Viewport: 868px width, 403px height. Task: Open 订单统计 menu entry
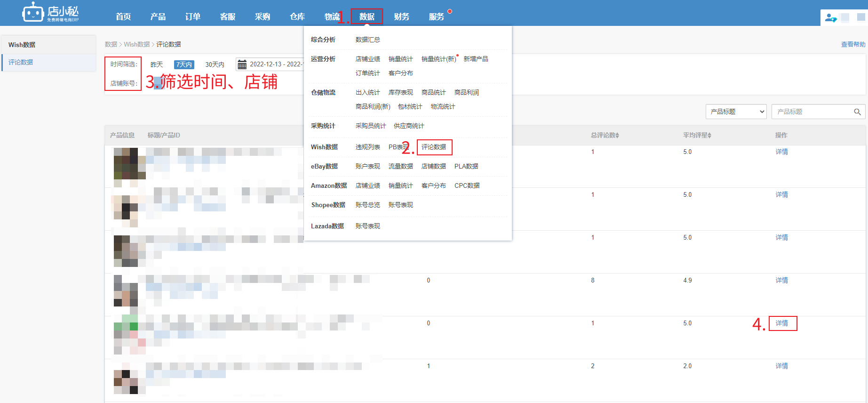[368, 73]
